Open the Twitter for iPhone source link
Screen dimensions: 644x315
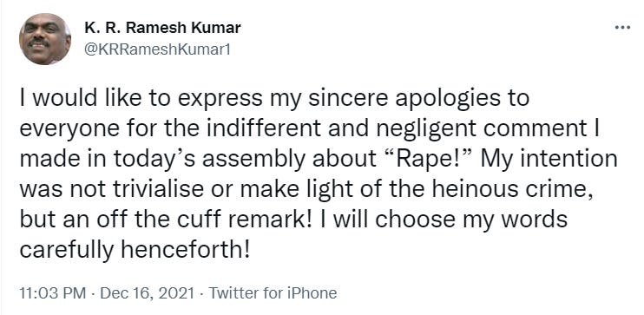click(x=273, y=293)
